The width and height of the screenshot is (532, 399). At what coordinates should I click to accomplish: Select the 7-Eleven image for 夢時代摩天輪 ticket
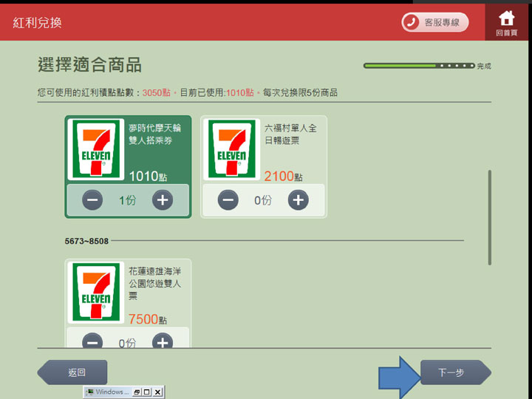(x=96, y=149)
